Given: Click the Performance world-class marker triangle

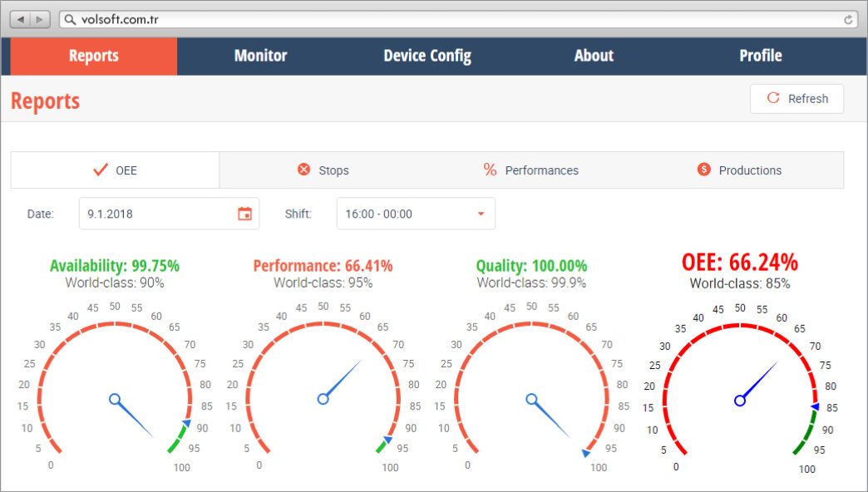Looking at the screenshot, I should (x=387, y=440).
